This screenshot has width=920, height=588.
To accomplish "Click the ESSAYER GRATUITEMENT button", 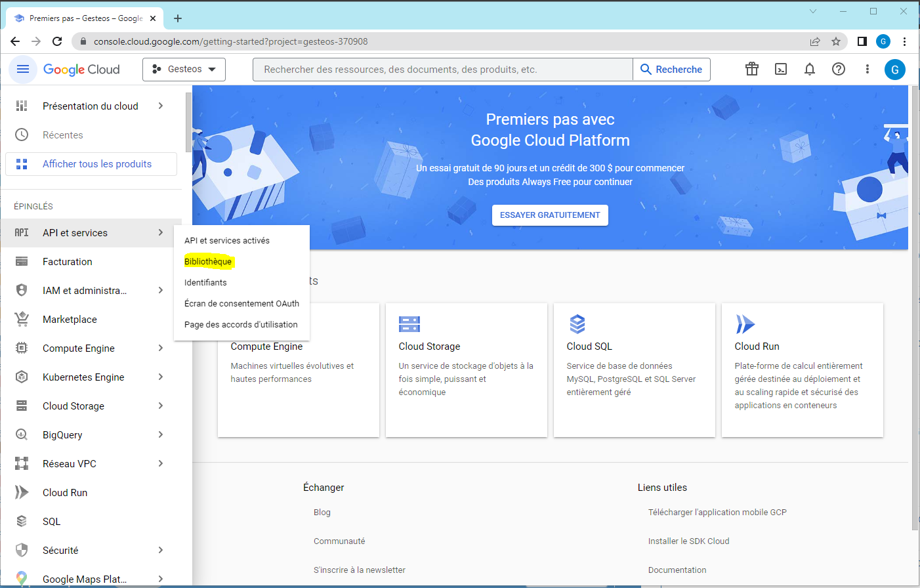I will pyautogui.click(x=550, y=215).
